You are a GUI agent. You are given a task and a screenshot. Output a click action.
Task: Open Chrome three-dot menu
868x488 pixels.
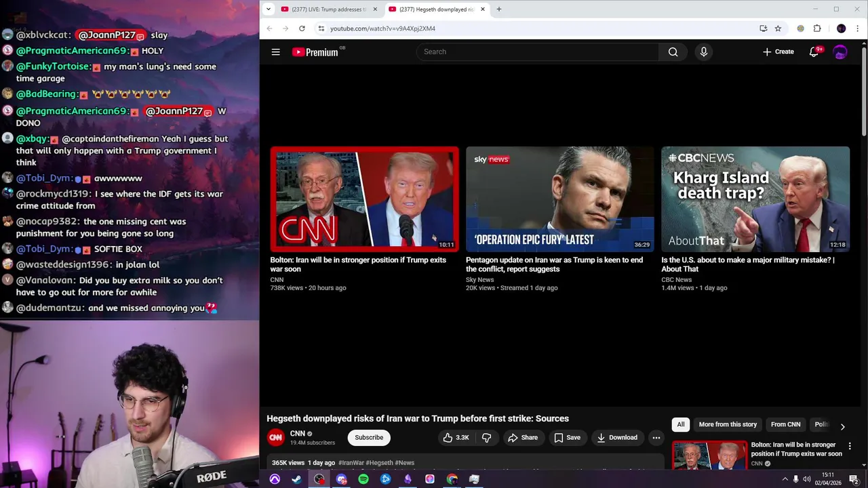(858, 28)
